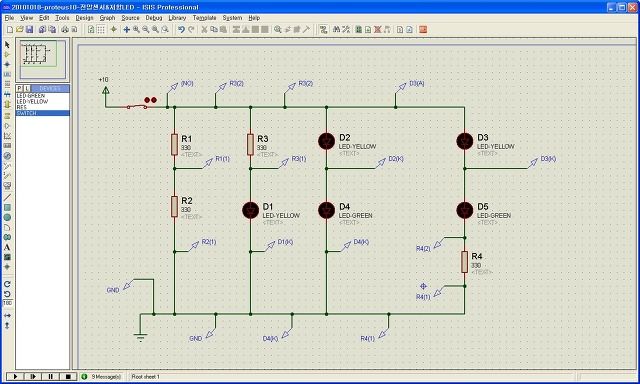This screenshot has height=384, width=640.
Task: Stop the simulation with the Stop button
Action: tap(68, 376)
